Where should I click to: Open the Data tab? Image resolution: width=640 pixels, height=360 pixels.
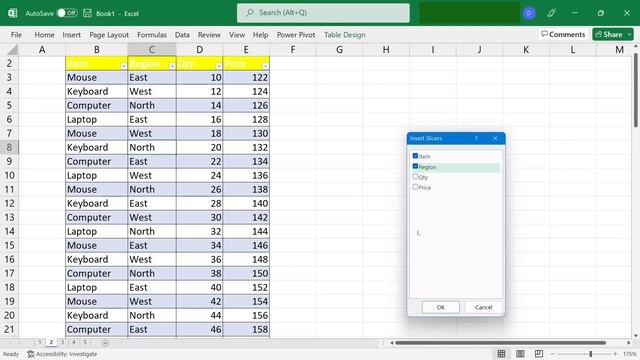click(x=182, y=35)
